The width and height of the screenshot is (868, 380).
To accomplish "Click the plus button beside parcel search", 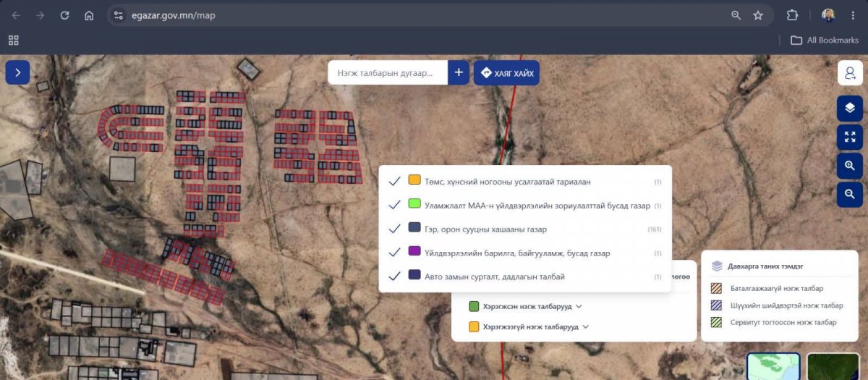I will 459,72.
